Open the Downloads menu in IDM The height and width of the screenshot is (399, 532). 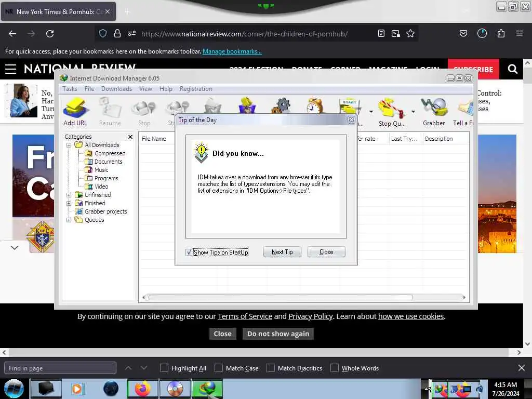(x=116, y=89)
